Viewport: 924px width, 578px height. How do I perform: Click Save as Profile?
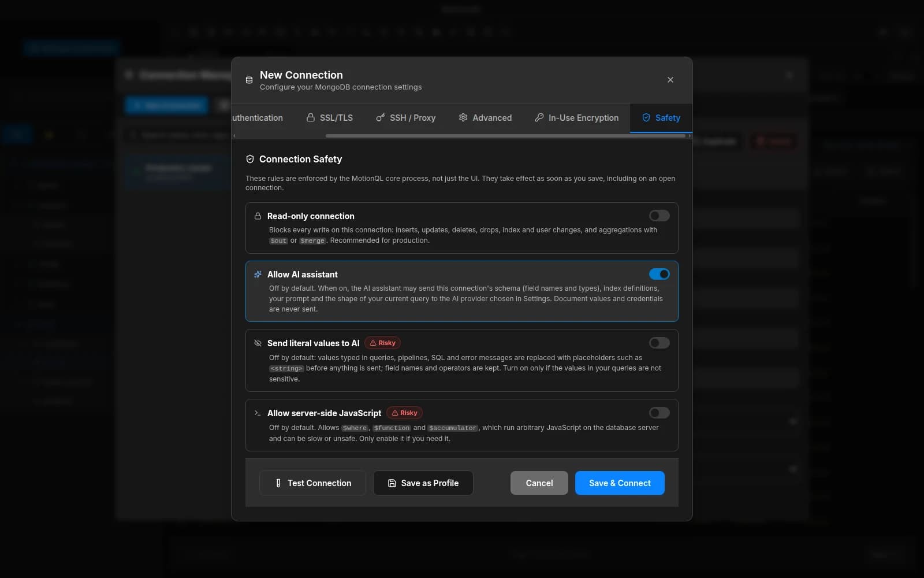pos(423,483)
